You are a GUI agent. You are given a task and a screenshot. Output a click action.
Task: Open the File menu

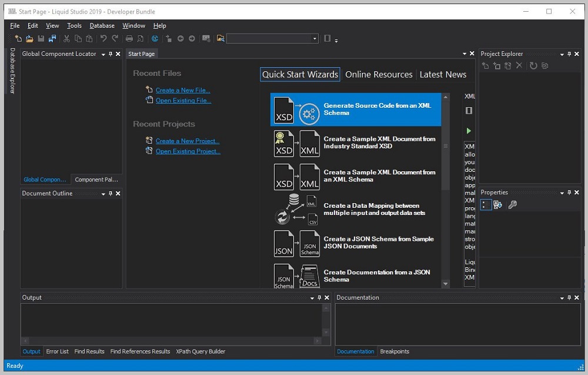15,25
